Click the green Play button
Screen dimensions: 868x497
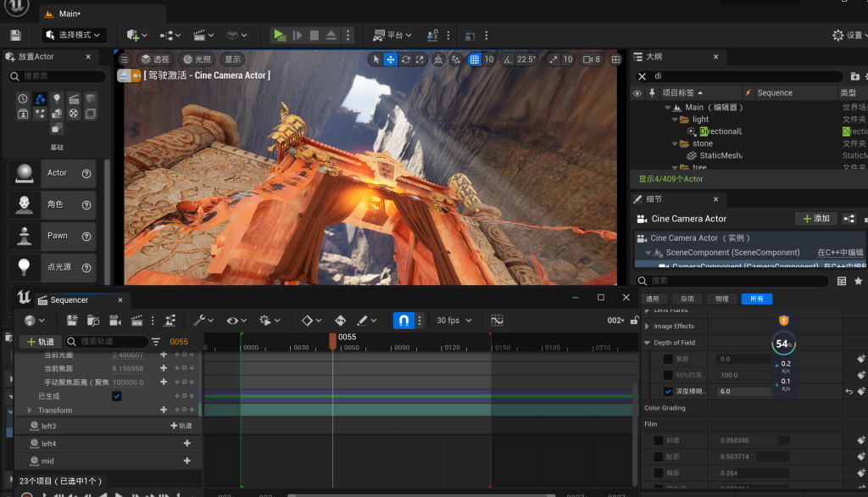click(280, 36)
